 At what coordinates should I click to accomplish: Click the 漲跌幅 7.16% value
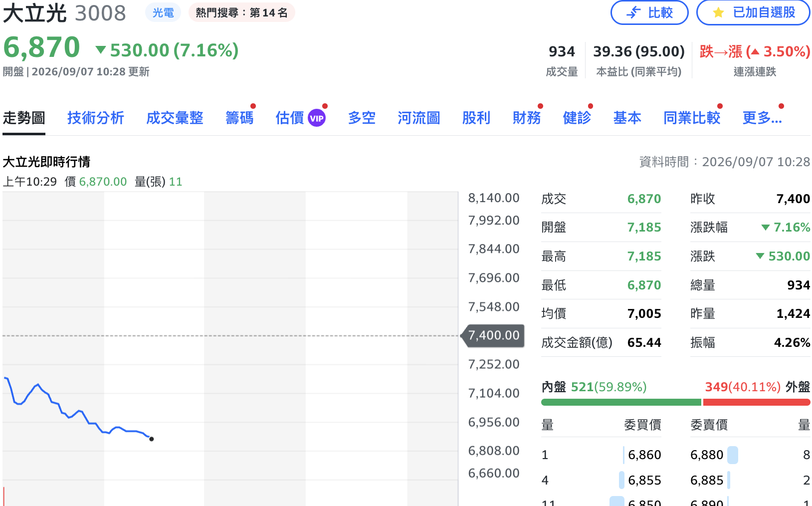coord(786,228)
